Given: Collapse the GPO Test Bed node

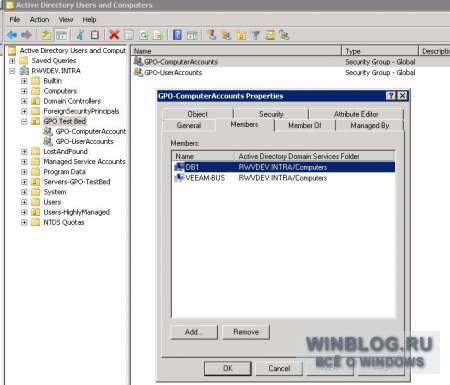Looking at the screenshot, I should [x=24, y=121].
